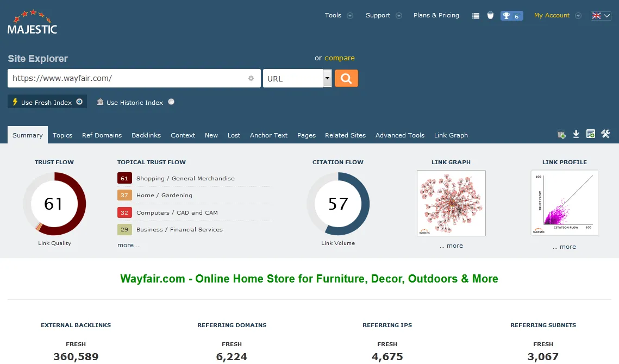Click the add-to-bucket icon
The height and width of the screenshot is (364, 619).
pos(562,135)
